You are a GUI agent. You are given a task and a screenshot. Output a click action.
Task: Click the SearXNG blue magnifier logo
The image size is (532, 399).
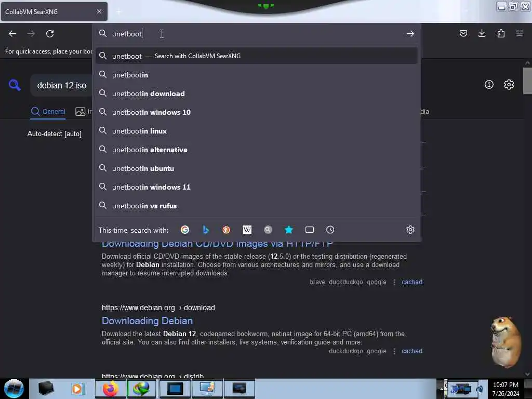click(x=15, y=85)
